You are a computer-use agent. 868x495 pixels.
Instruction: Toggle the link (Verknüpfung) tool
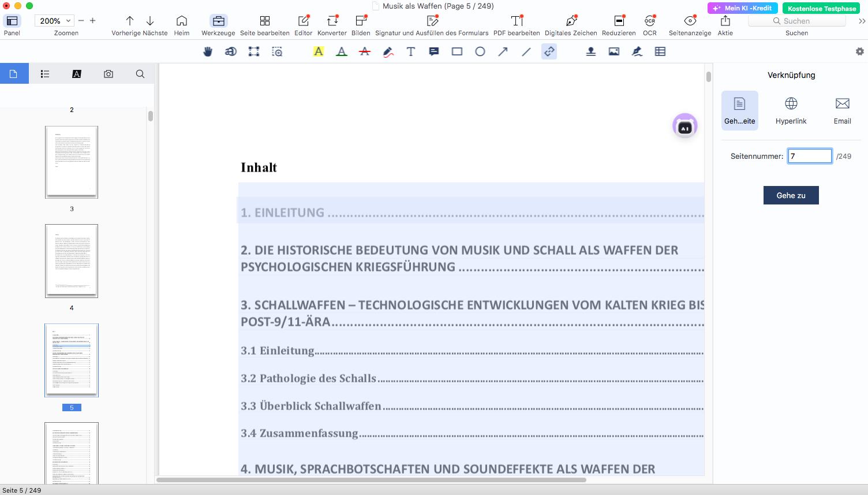click(549, 51)
